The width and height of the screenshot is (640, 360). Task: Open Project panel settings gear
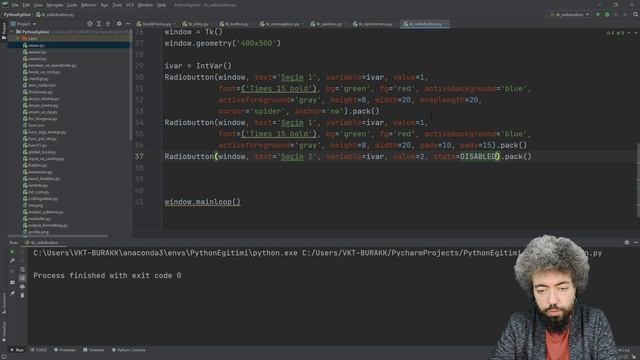(x=119, y=24)
